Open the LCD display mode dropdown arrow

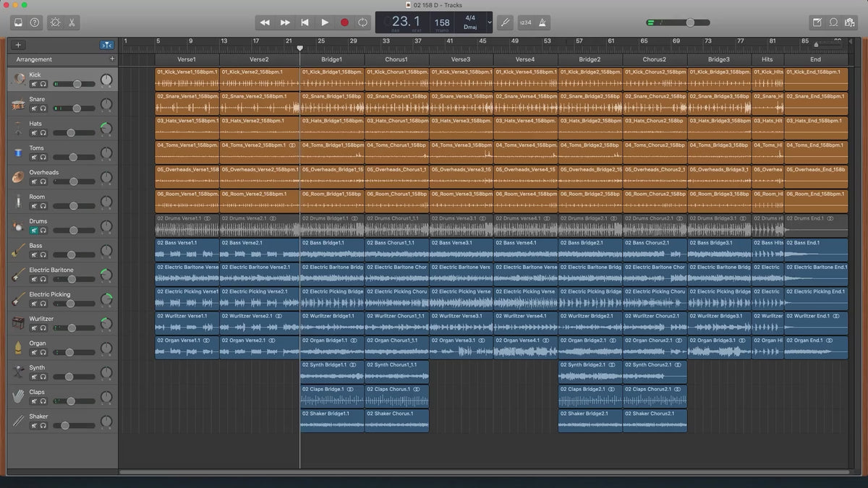490,22
